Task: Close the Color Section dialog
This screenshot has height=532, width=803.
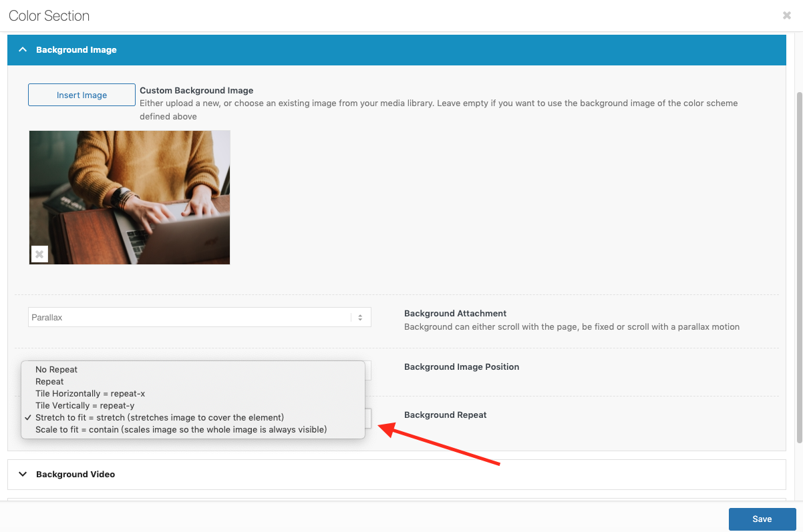Action: click(x=786, y=15)
